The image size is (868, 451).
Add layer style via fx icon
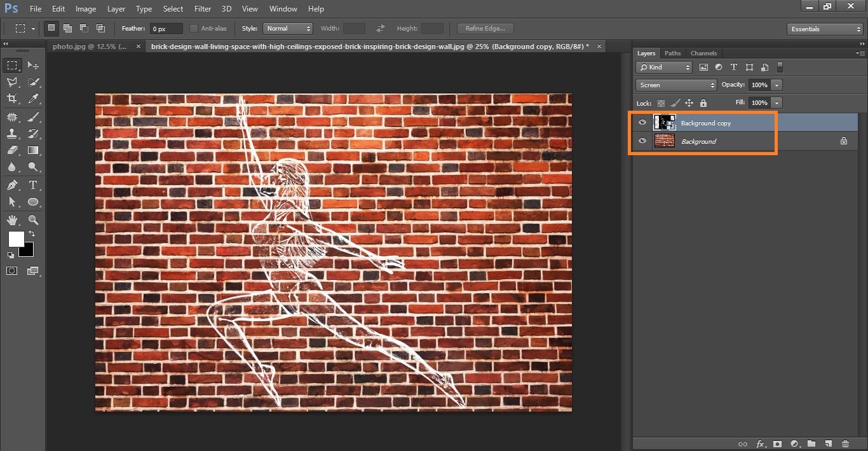(760, 443)
